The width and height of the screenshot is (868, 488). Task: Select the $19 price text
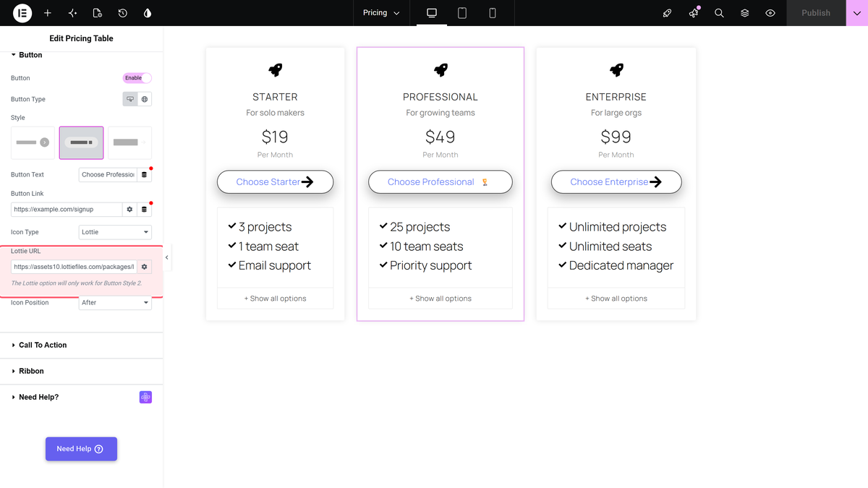point(275,137)
